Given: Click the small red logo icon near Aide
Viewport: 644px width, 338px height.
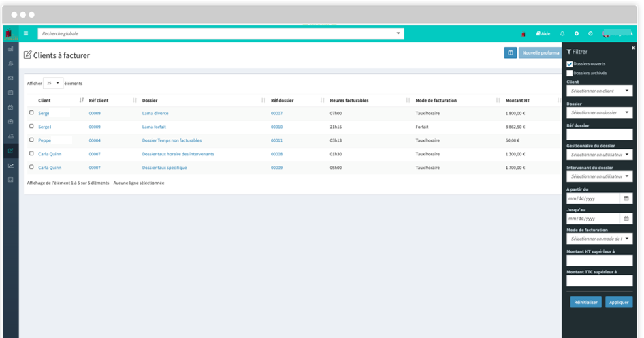Looking at the screenshot, I should tap(524, 34).
